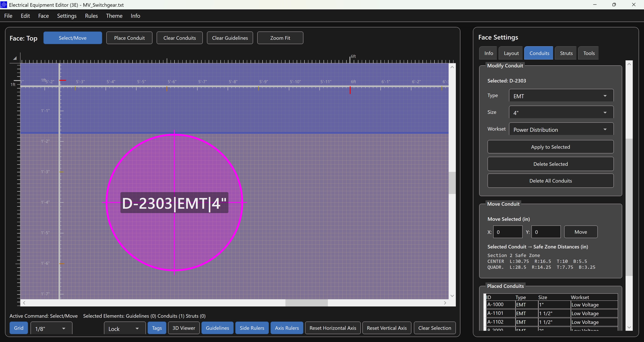This screenshot has width=644, height=342.
Task: Toggle Side Rulers visibility
Action: point(252,328)
